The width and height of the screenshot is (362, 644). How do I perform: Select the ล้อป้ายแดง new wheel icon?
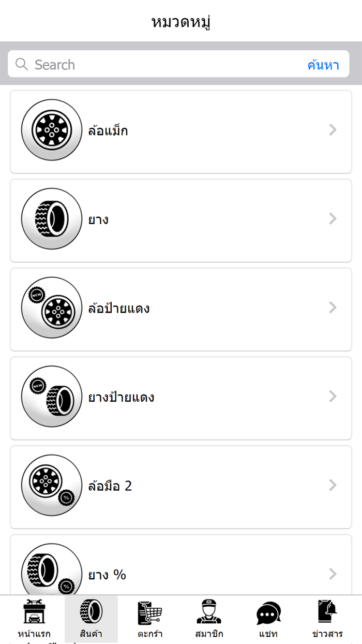(51, 308)
